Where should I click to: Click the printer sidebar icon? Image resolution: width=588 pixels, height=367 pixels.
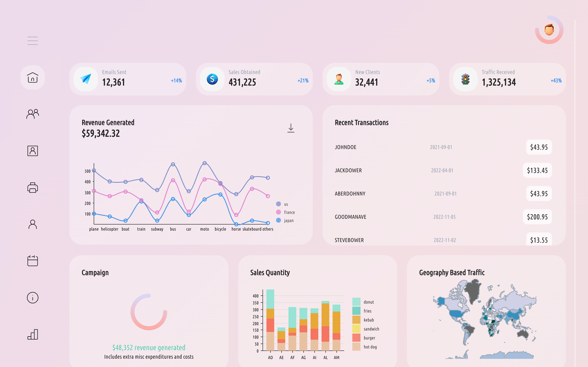(32, 188)
